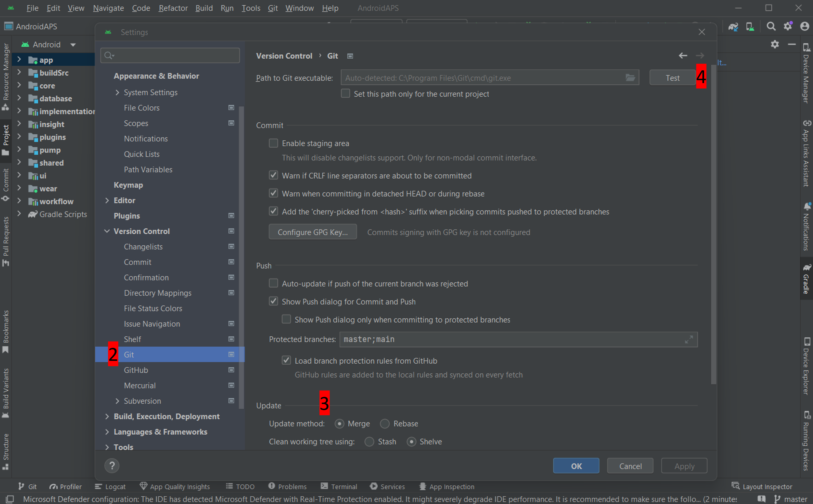Viewport: 813px width, 504px height.
Task: Open the Services tool window
Action: point(387,487)
